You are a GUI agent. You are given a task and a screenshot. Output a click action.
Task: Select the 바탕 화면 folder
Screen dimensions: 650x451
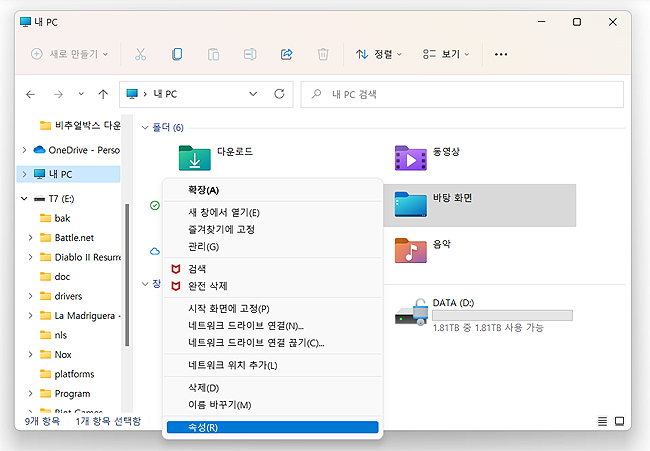click(x=480, y=205)
